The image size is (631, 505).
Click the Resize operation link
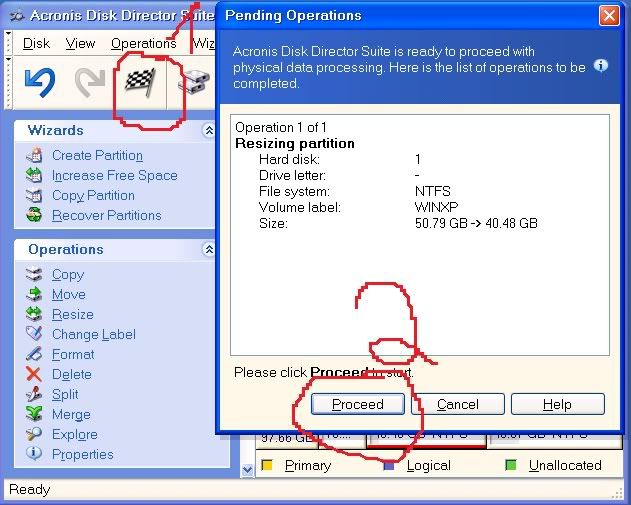point(73,314)
